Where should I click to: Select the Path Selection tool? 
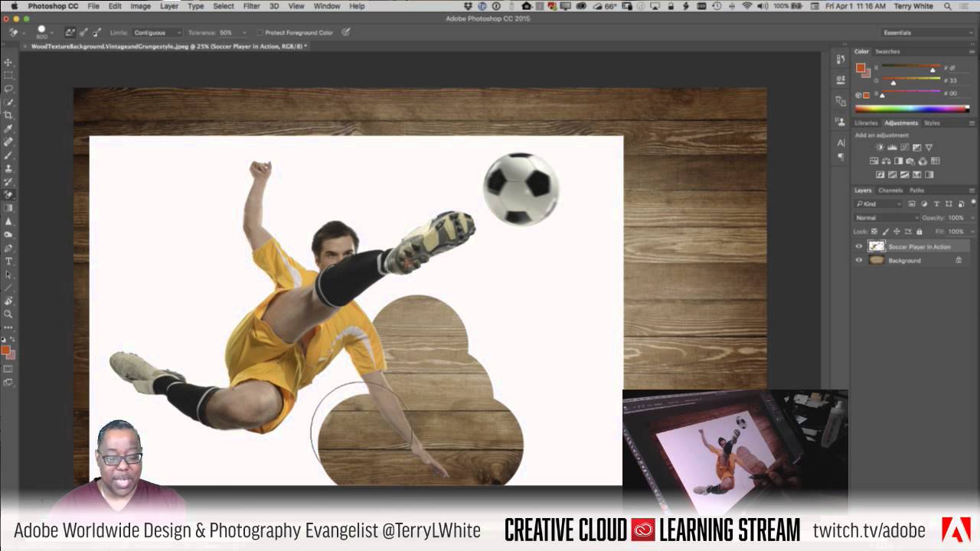[8, 274]
